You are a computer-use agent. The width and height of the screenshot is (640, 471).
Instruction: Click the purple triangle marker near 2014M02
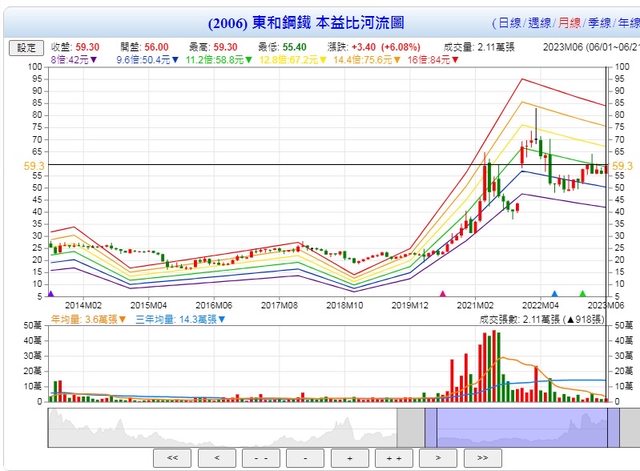pos(50,294)
